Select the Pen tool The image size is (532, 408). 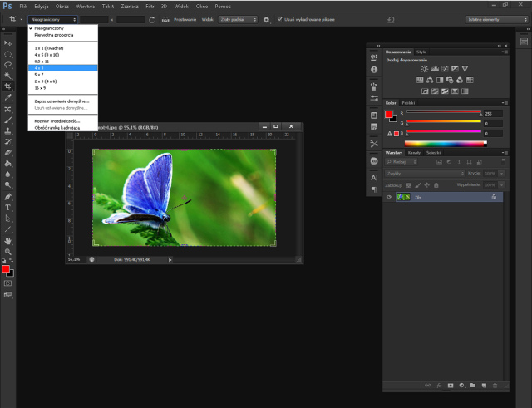pyautogui.click(x=7, y=197)
